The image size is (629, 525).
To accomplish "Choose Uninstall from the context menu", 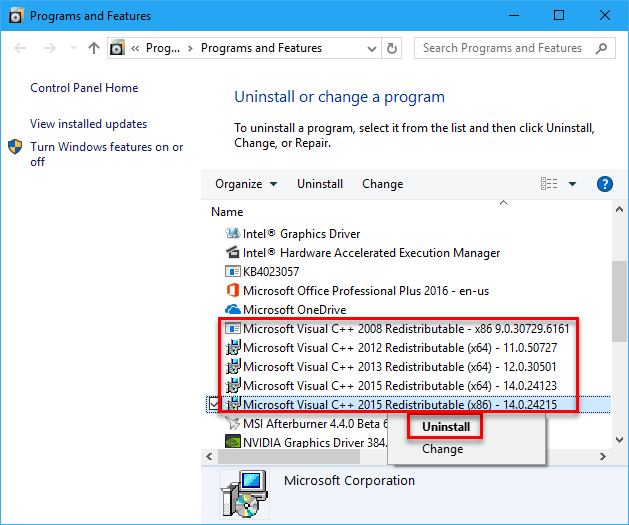I will (444, 426).
